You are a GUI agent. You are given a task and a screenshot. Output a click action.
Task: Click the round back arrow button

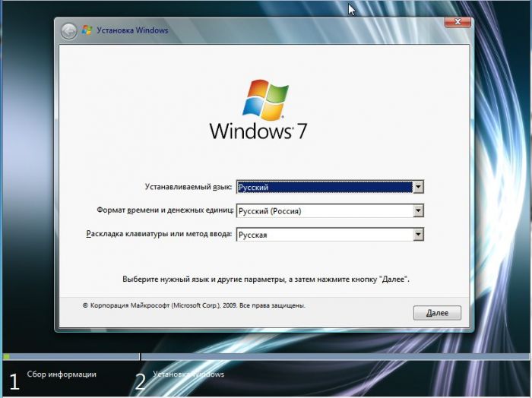(x=69, y=31)
